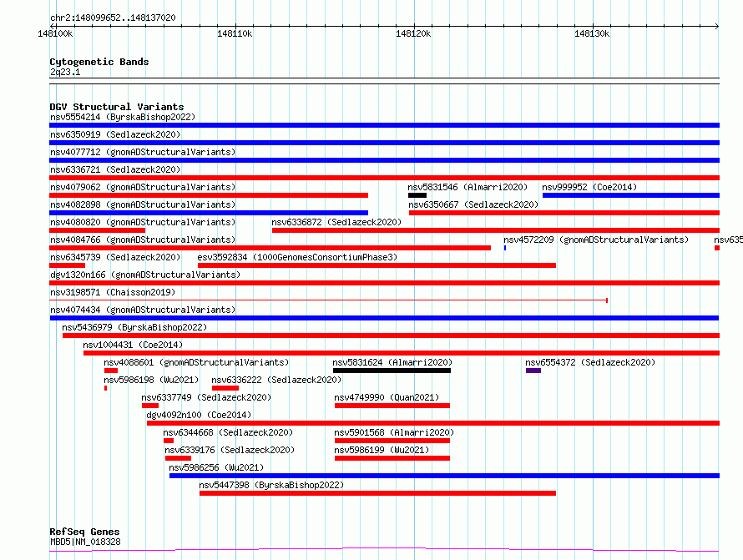Open the nsv4074434 gnomAD label
The height and width of the screenshot is (560, 743).
143,310
